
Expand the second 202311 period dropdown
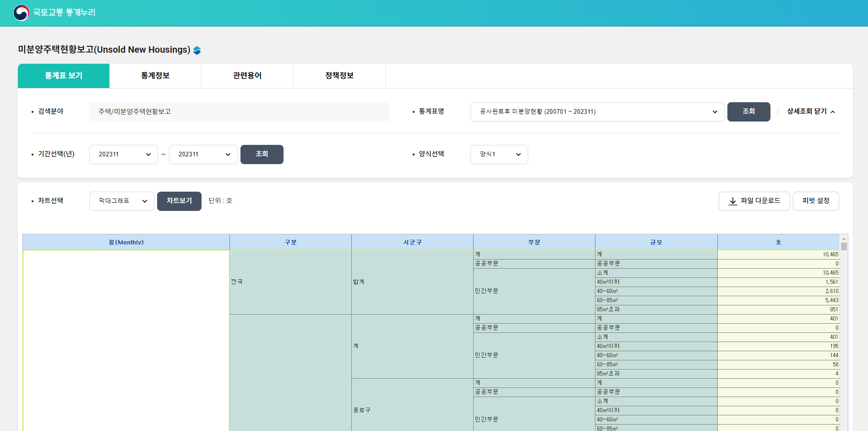(x=203, y=154)
